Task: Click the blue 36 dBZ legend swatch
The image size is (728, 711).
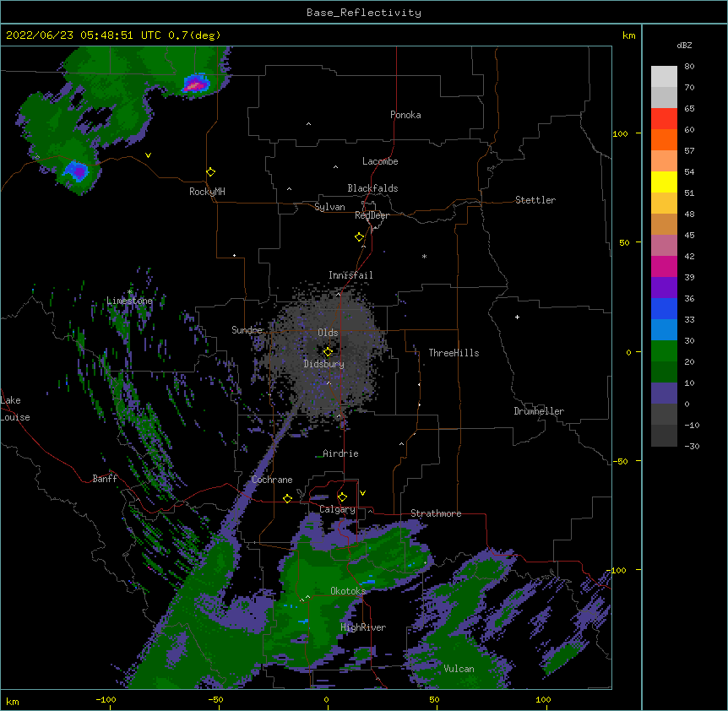Action: click(664, 308)
